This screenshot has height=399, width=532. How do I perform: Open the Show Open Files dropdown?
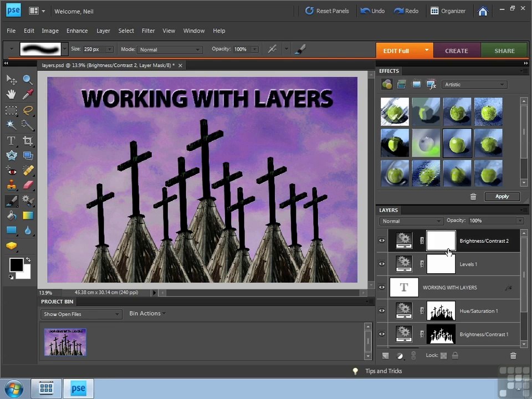[81, 314]
